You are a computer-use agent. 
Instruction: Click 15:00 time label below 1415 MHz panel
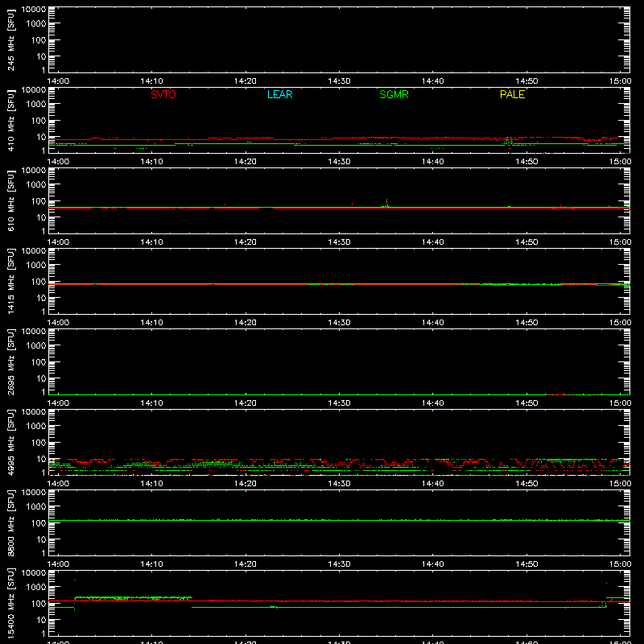pyautogui.click(x=620, y=323)
